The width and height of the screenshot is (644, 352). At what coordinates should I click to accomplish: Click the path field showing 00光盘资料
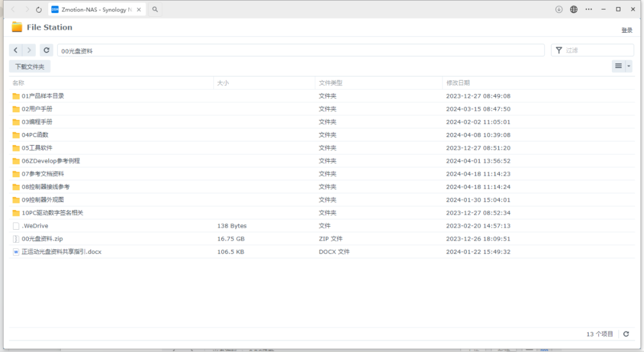301,51
